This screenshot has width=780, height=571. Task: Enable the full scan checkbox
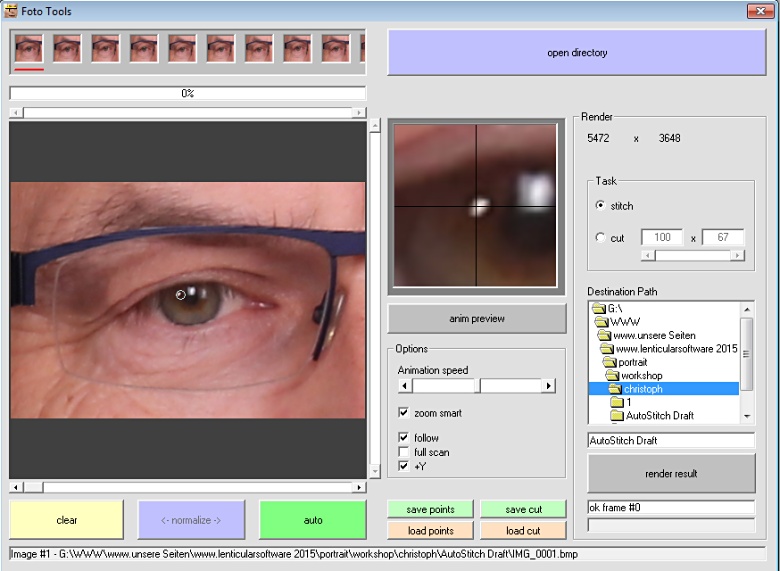pos(404,452)
